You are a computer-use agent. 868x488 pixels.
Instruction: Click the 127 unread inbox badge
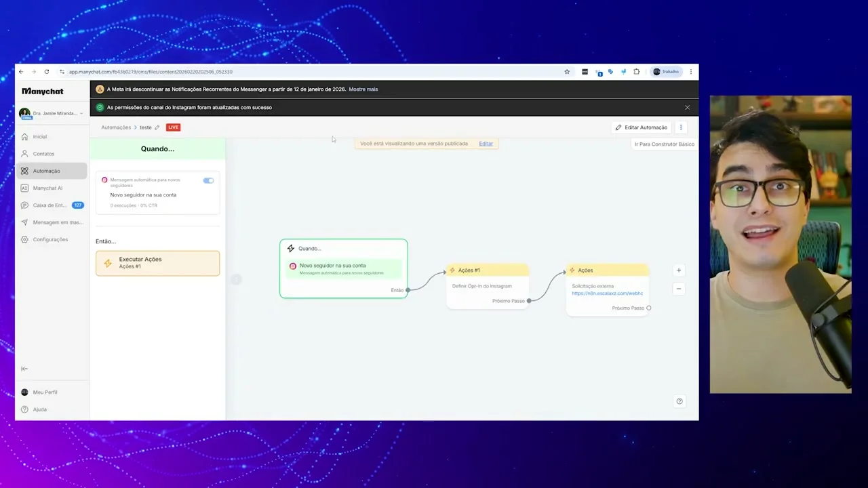[78, 205]
